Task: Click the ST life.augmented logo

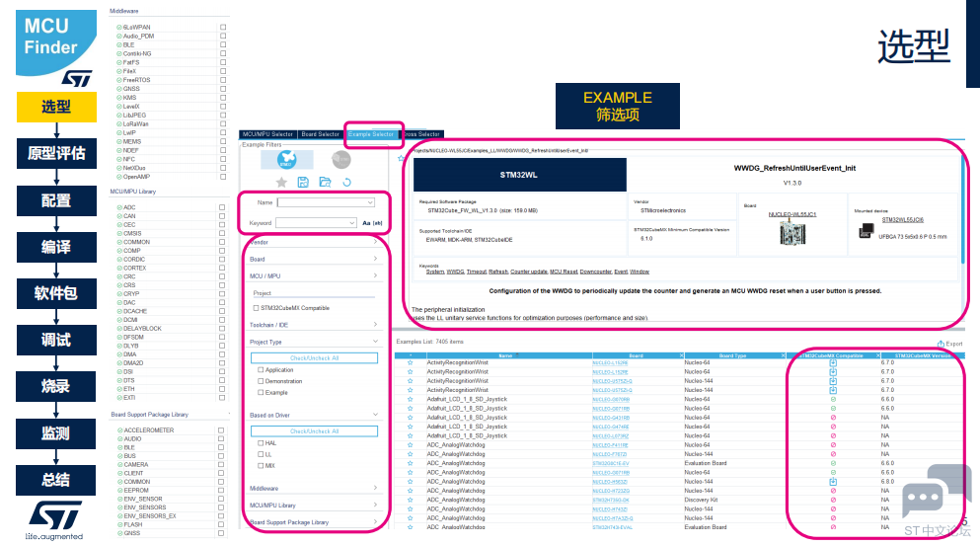Action: (x=55, y=520)
